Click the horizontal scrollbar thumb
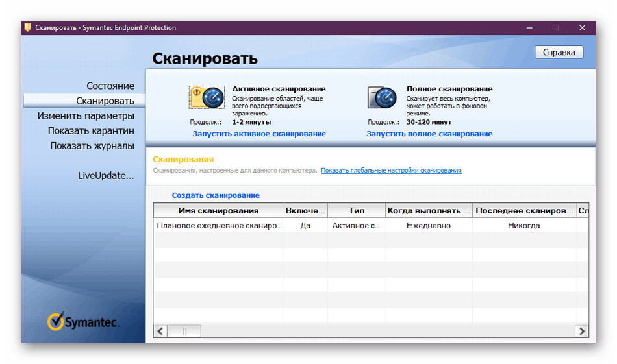This screenshot has width=617, height=364. click(184, 332)
